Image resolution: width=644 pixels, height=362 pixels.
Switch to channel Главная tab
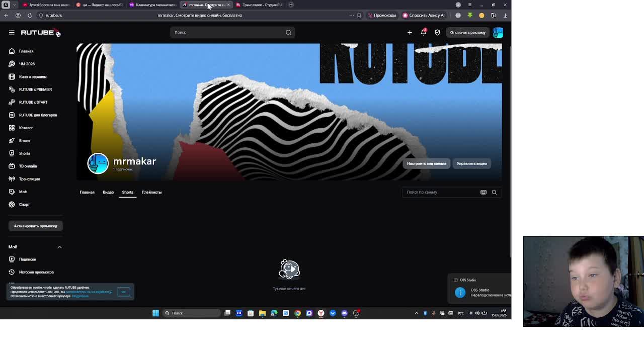coord(87,192)
